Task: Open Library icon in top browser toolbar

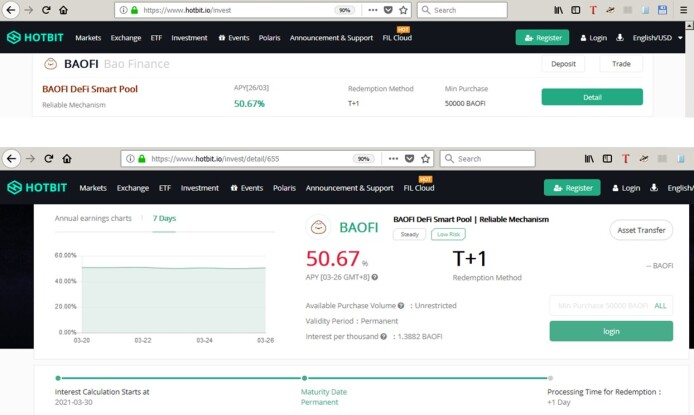Action: pos(559,10)
